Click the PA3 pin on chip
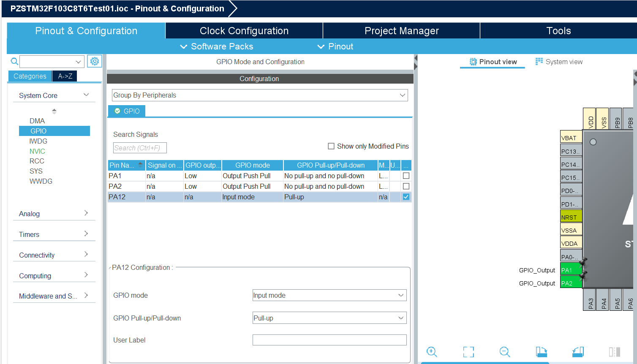This screenshot has width=637, height=364. pyautogui.click(x=589, y=299)
